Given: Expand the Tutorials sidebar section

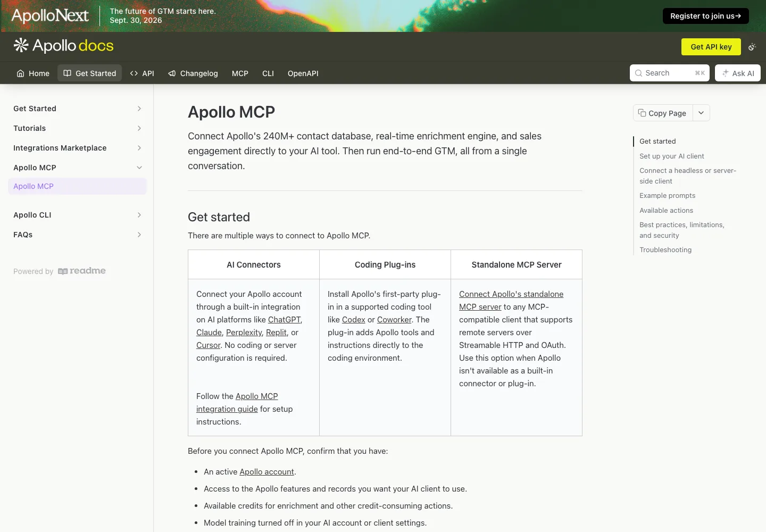Looking at the screenshot, I should (x=139, y=128).
